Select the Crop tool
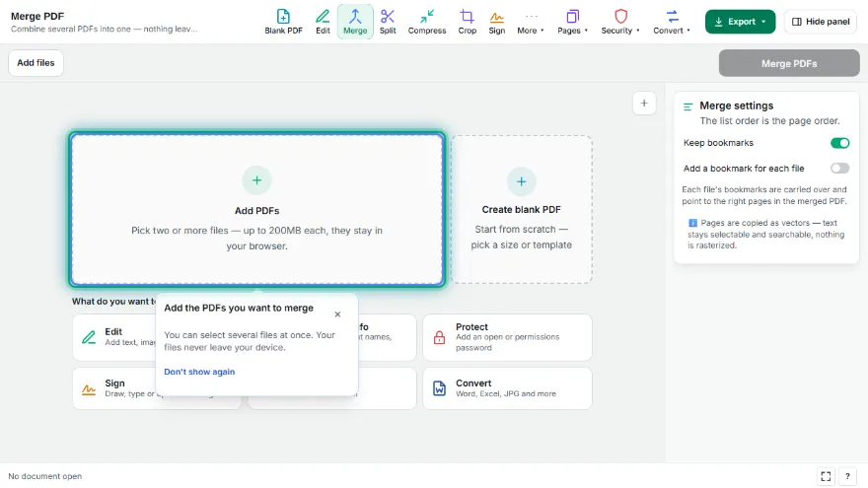 pyautogui.click(x=468, y=22)
